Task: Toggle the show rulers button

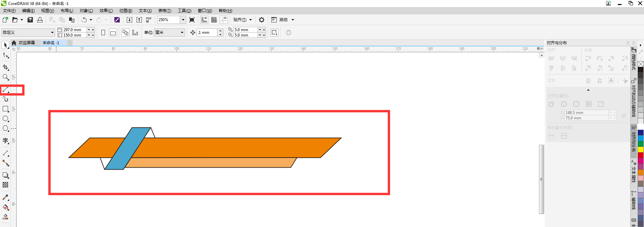Action: (x=204, y=20)
